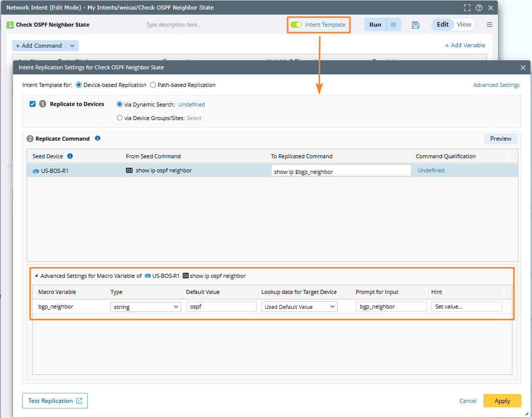Select the US-BOS-R1 seed device cell
The width and height of the screenshot is (532, 418).
click(x=75, y=170)
